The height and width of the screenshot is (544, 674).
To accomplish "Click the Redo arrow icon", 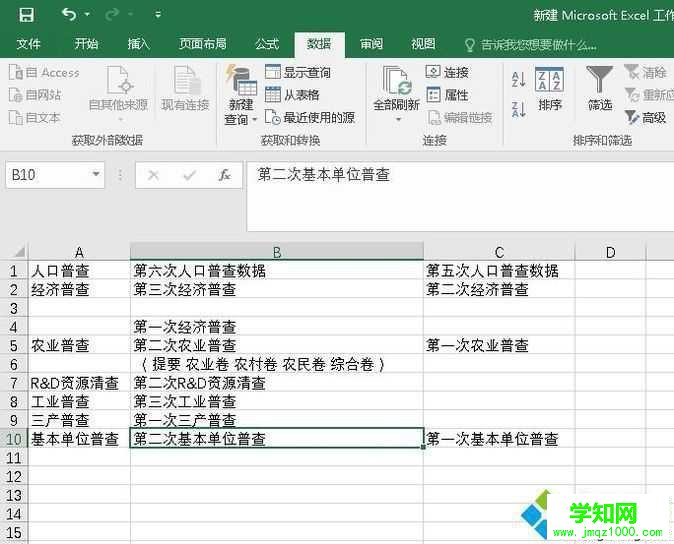I will [112, 15].
